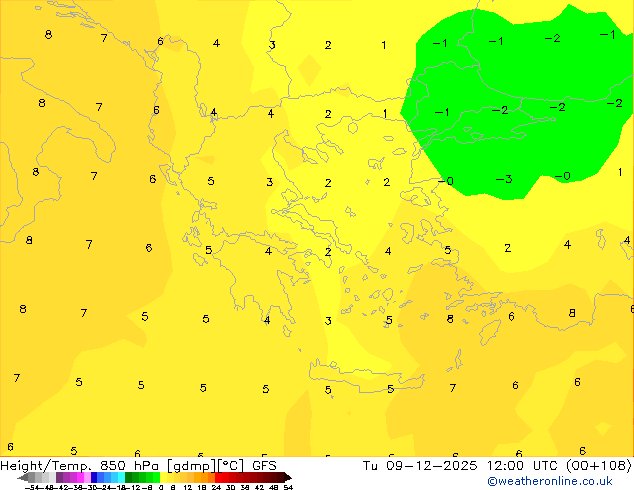
Task: Click the -3 temperature value on the map
Action: point(504,179)
